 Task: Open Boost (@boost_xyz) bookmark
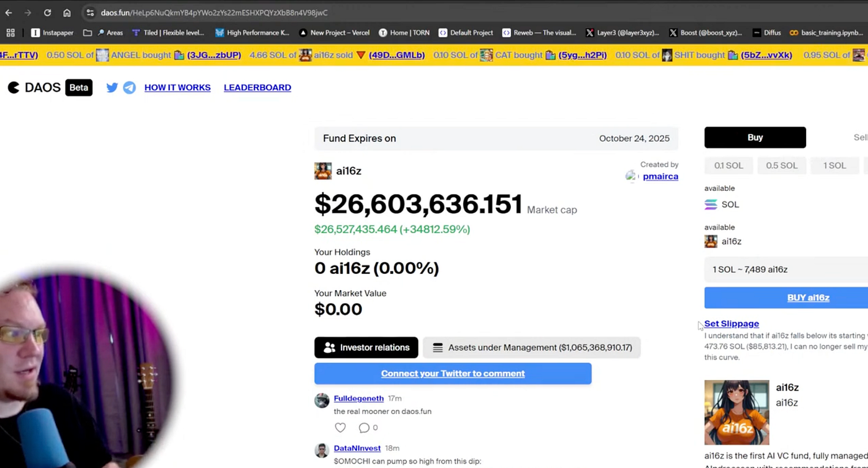click(x=706, y=33)
